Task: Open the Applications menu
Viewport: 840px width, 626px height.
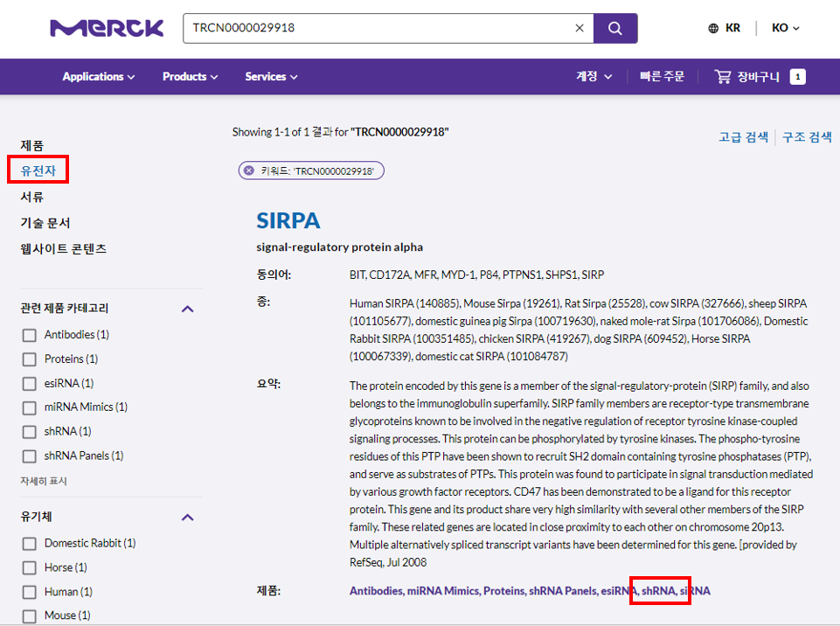Action: 98,77
